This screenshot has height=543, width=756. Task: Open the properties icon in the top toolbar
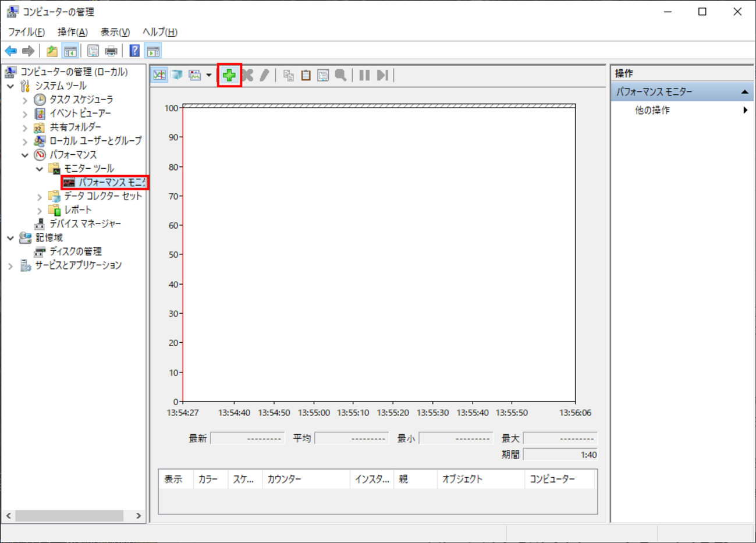click(93, 51)
